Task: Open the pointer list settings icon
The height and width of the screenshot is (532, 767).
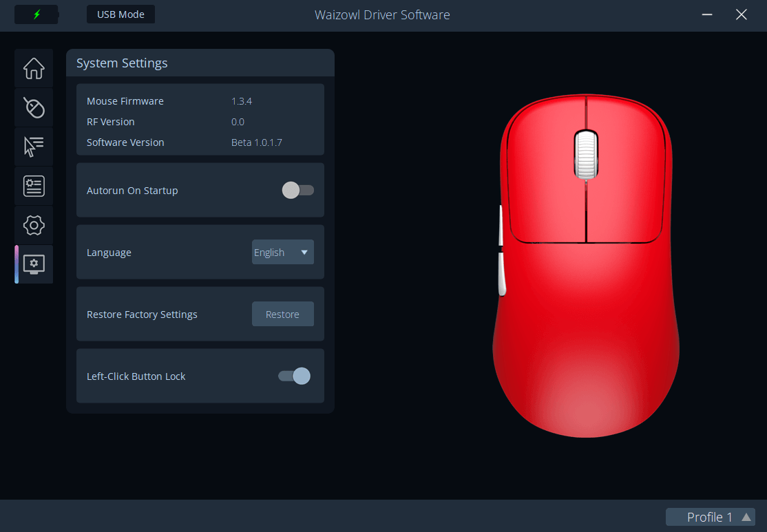Action: [34, 147]
